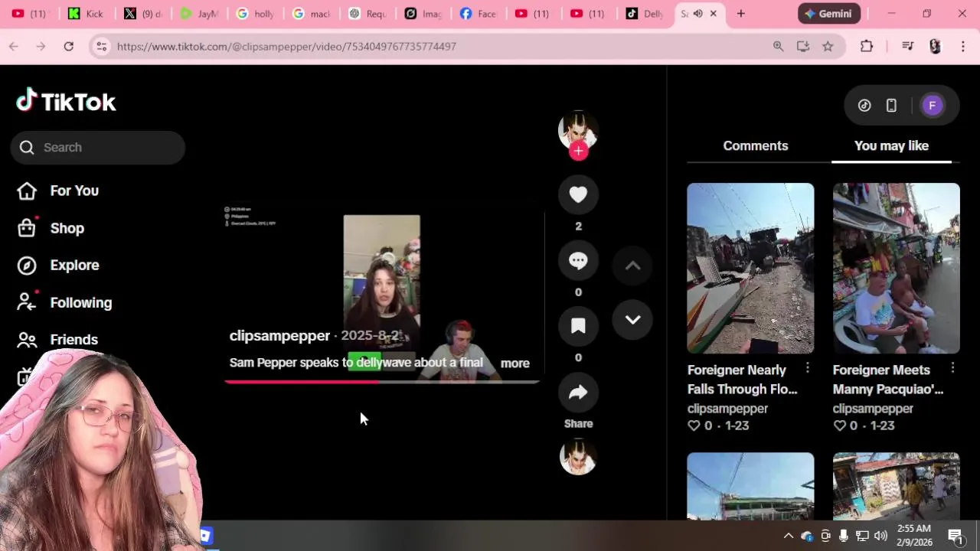This screenshot has width=980, height=551.
Task: Show hidden tray icons chevron
Action: coord(789,536)
